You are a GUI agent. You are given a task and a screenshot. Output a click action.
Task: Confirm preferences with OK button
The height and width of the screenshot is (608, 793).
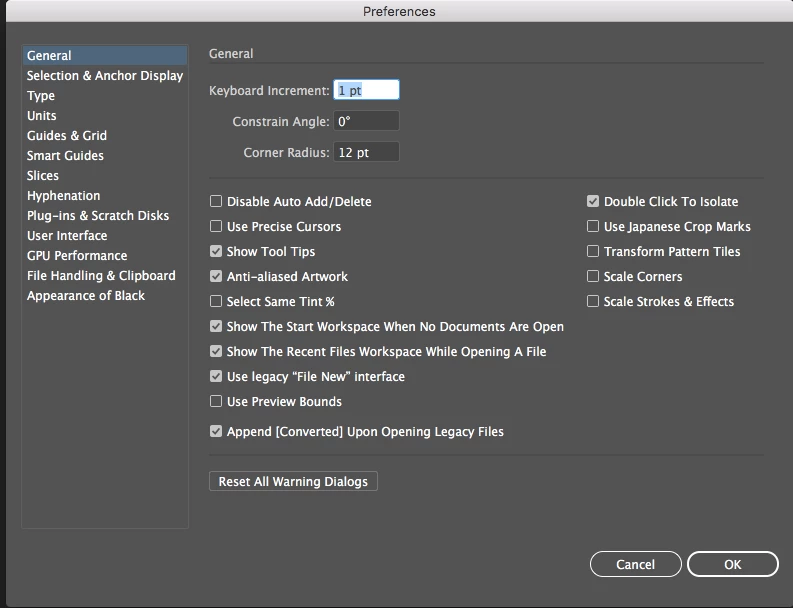coord(732,564)
